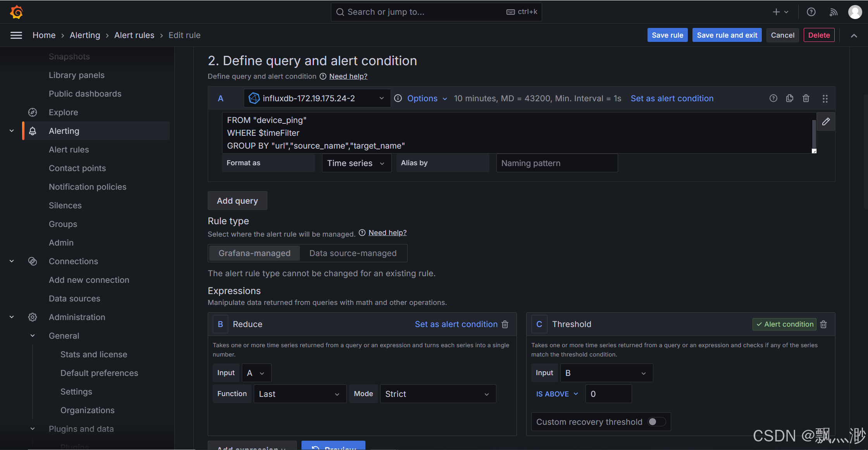Open the IS ABOVE condition dropdown
This screenshot has width=868, height=450.
point(557,394)
